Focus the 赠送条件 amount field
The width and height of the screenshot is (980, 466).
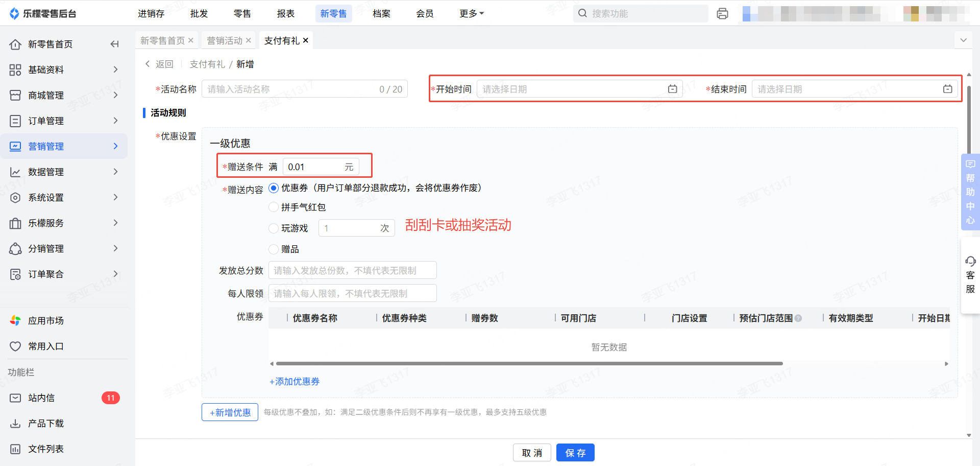point(321,167)
